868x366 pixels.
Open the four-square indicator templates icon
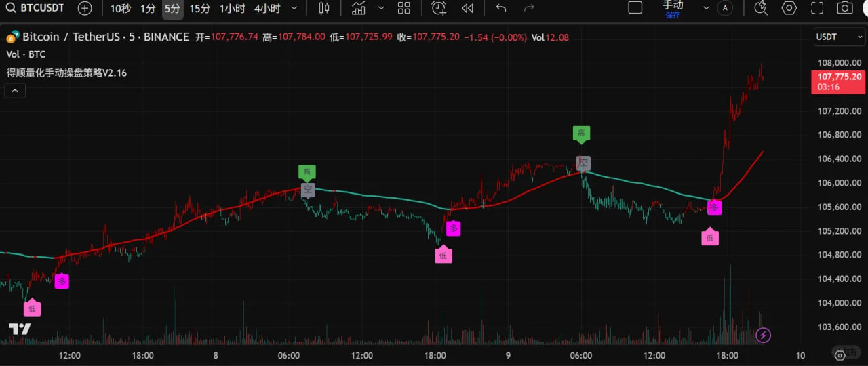(404, 8)
